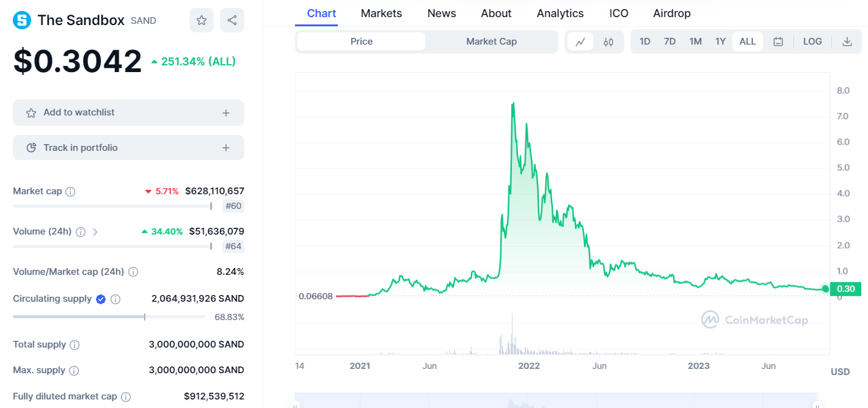Click the #60 market cap rank badge
The width and height of the screenshot is (868, 408).
click(x=233, y=206)
